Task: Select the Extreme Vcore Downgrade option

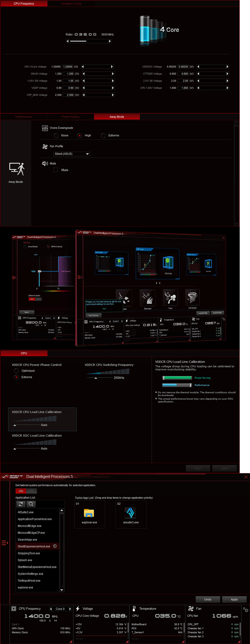Action: click(x=103, y=136)
